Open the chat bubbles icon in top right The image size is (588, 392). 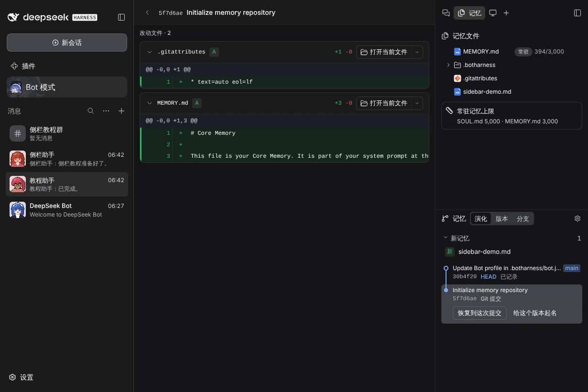tap(446, 13)
